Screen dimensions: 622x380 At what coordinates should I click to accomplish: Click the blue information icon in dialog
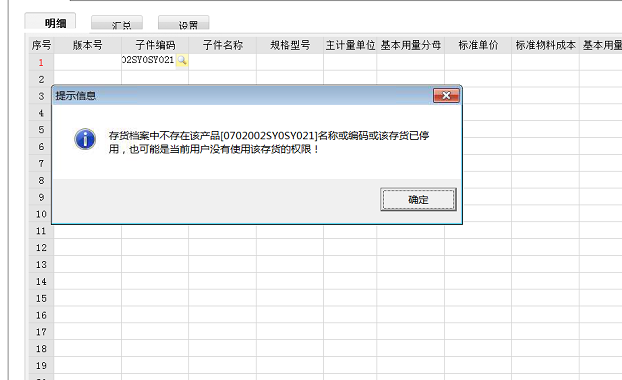85,139
